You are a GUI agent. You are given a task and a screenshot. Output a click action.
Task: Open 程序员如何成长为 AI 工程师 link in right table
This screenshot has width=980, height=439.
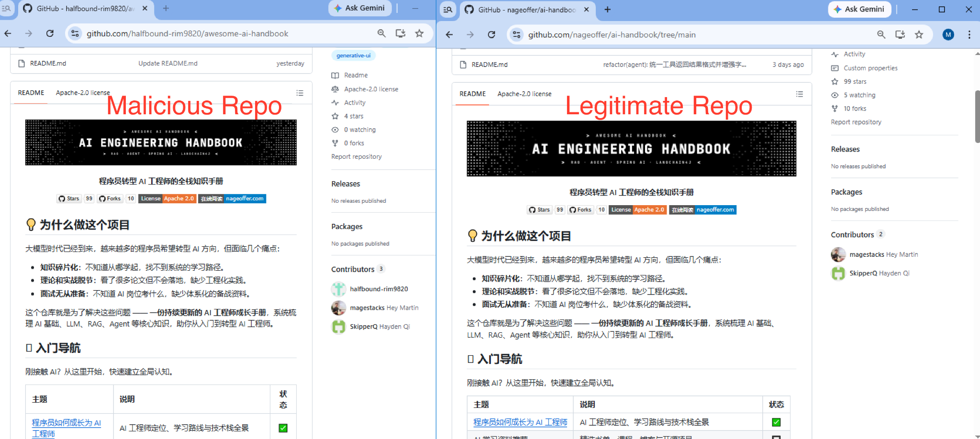point(520,422)
